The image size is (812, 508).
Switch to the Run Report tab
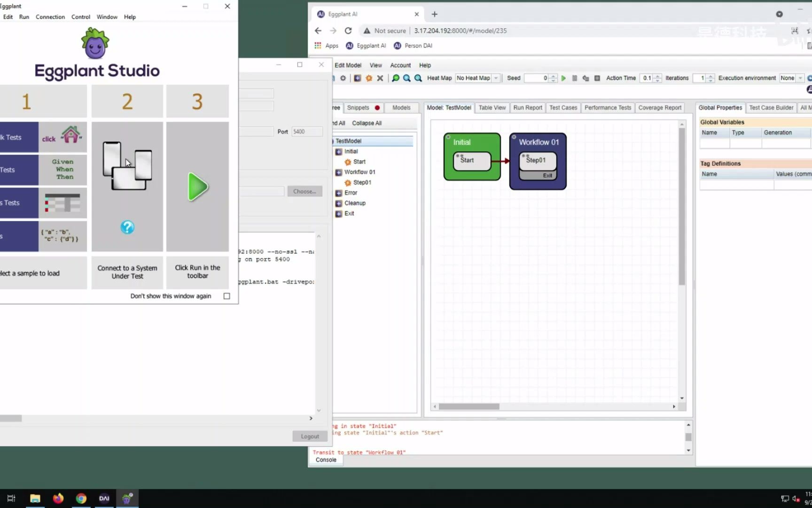(528, 108)
